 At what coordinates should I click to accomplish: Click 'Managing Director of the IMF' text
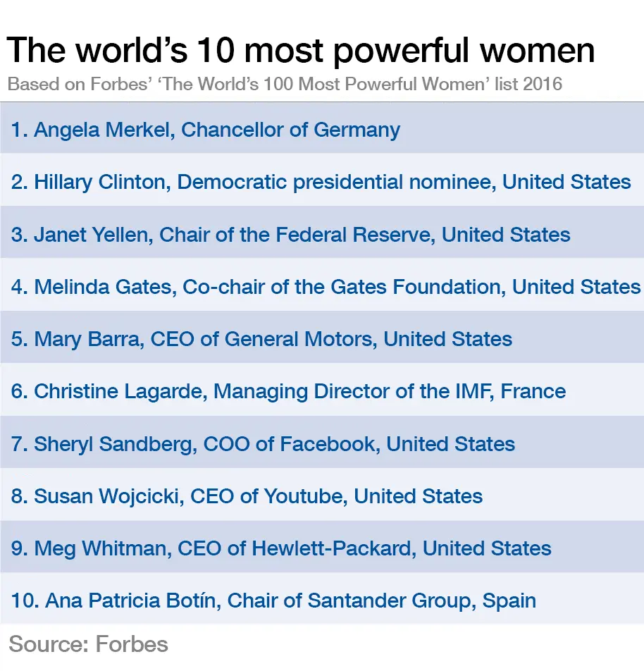click(351, 392)
